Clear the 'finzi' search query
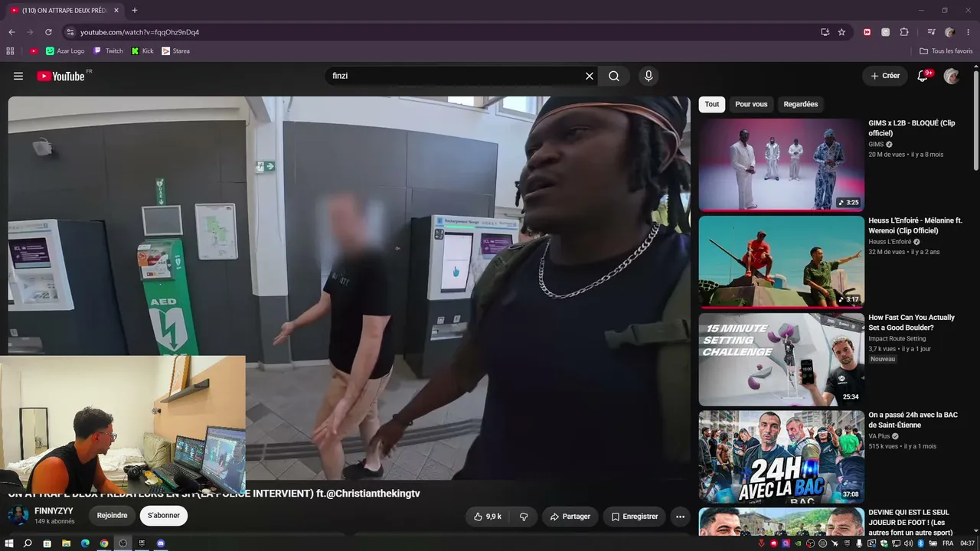Viewport: 980px width, 551px height. tap(590, 76)
